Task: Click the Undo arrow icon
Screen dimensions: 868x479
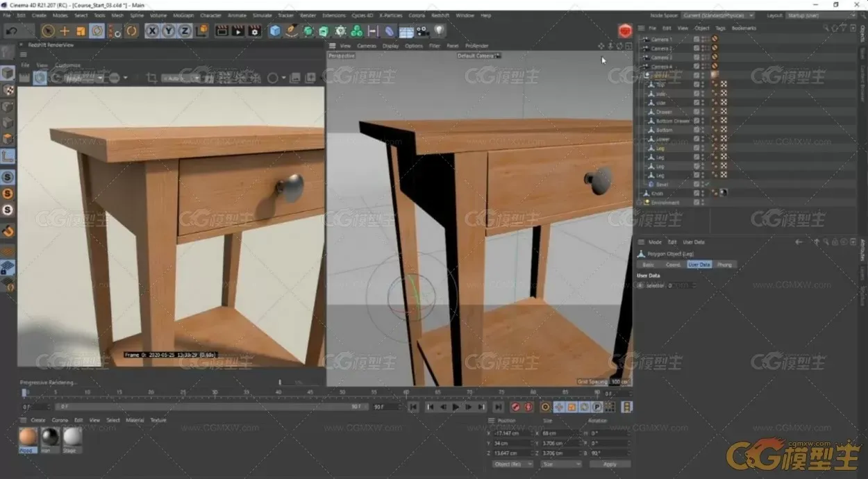Action: (x=12, y=31)
